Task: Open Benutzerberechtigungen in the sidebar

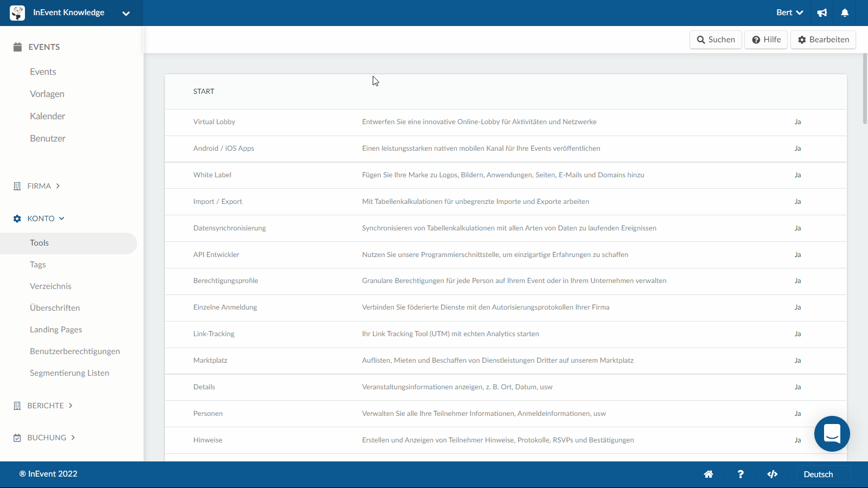Action: [75, 351]
